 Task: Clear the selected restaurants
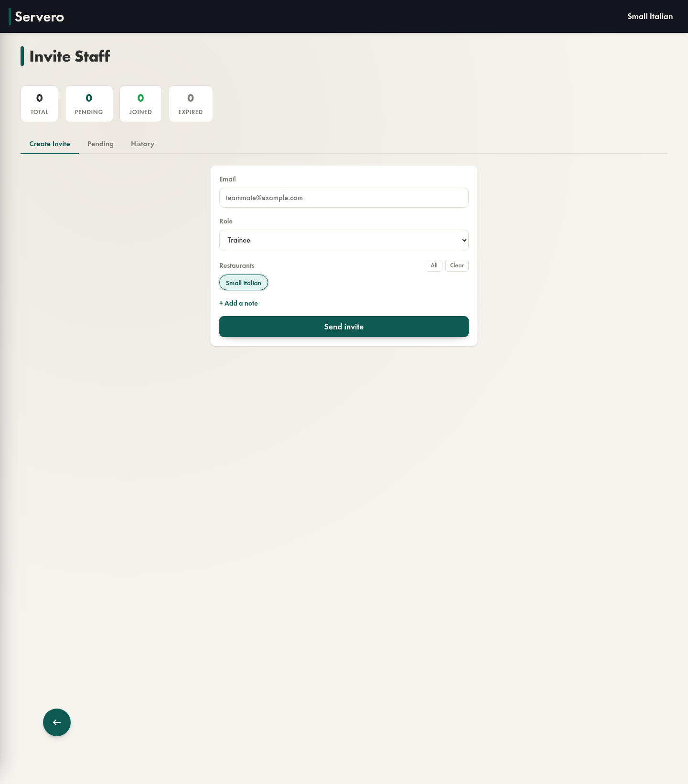457,265
